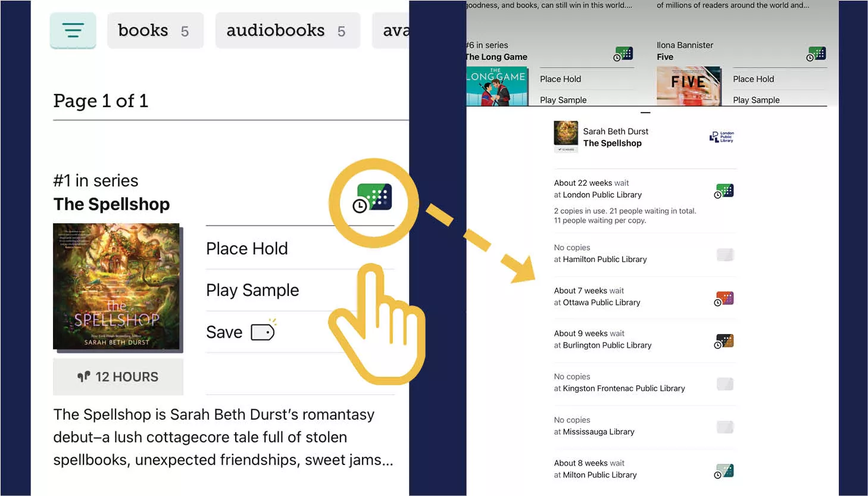Click 'About 8 weeks wait' text
Viewport: 868px width, 496px height.
(x=589, y=463)
